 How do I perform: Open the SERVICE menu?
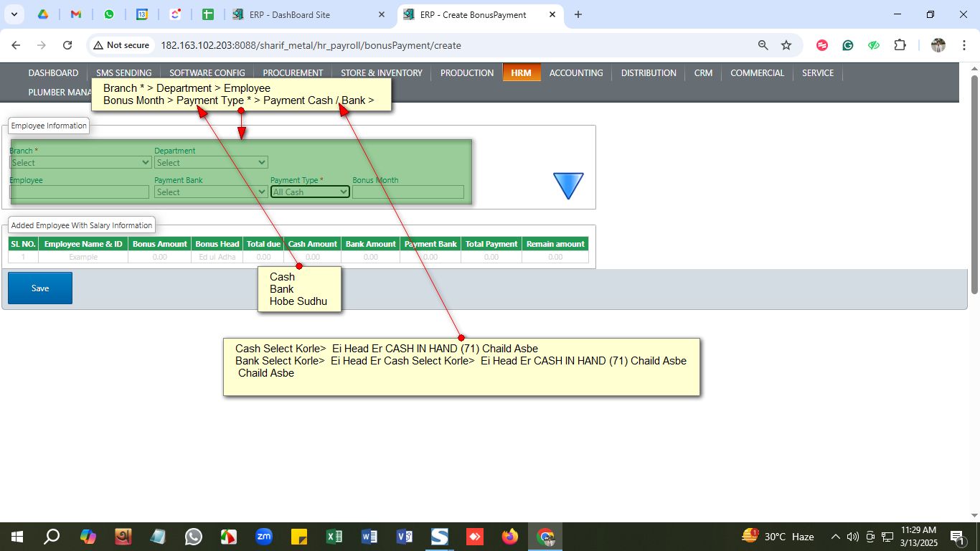click(x=818, y=72)
